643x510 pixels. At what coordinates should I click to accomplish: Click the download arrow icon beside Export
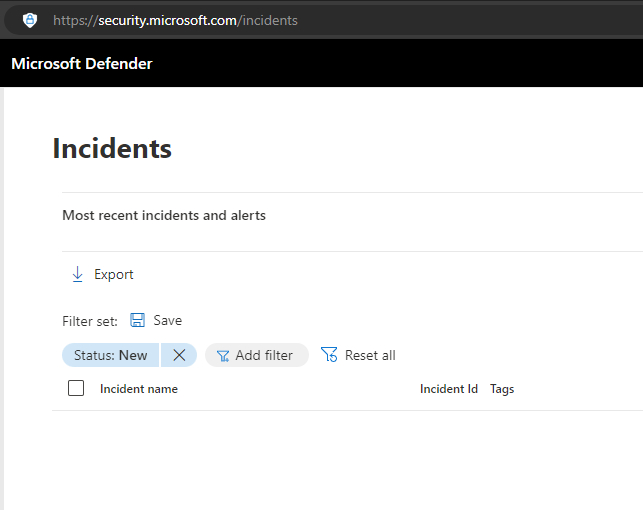(77, 274)
